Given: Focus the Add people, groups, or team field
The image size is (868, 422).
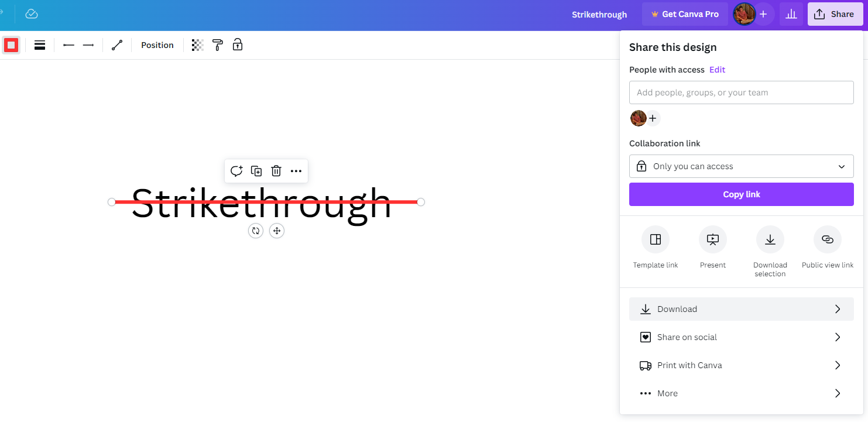Looking at the screenshot, I should click(742, 92).
